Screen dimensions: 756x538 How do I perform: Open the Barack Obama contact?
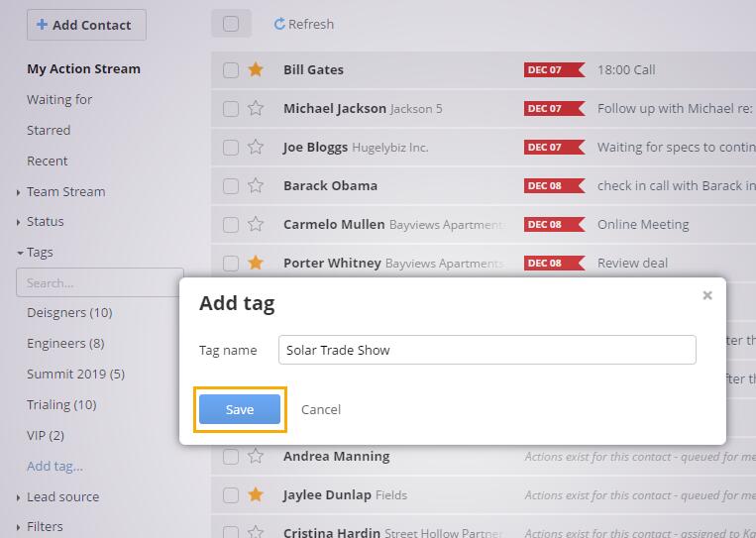pyautogui.click(x=330, y=185)
